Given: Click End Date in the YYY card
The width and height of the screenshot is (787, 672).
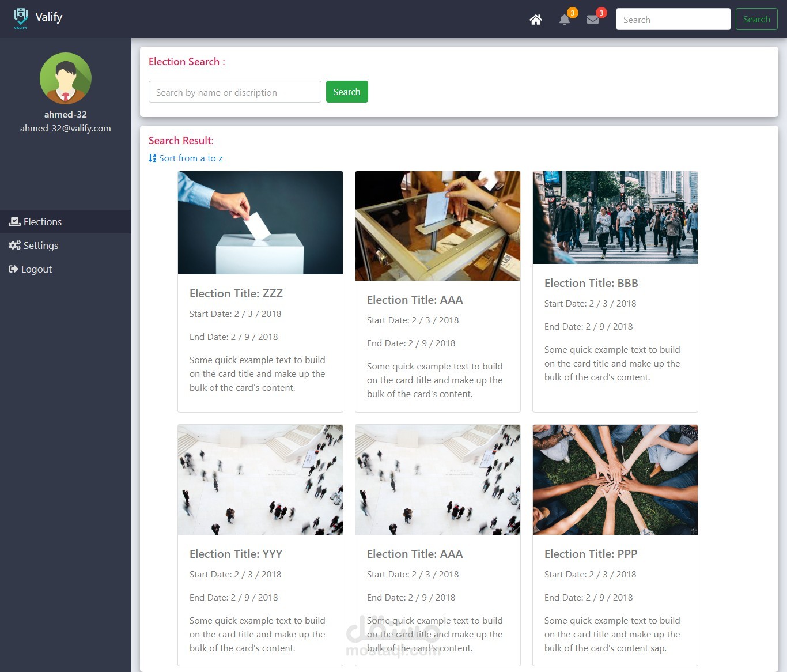Looking at the screenshot, I should coord(234,598).
